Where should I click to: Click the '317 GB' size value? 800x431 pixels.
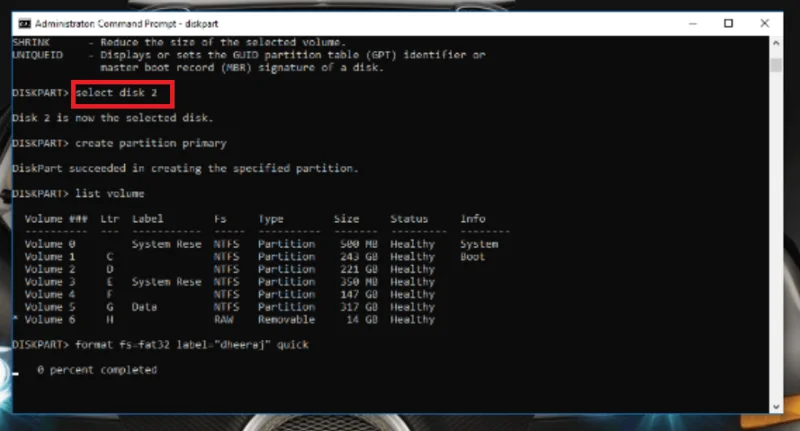pos(359,307)
